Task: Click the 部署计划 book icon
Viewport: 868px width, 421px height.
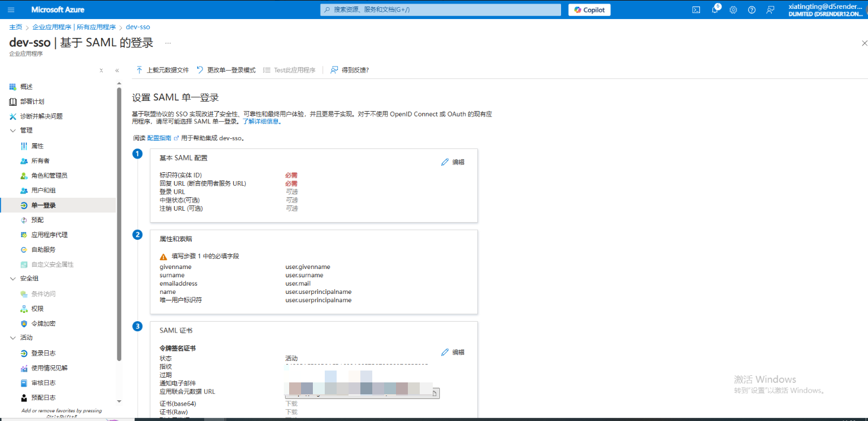Action: point(13,102)
